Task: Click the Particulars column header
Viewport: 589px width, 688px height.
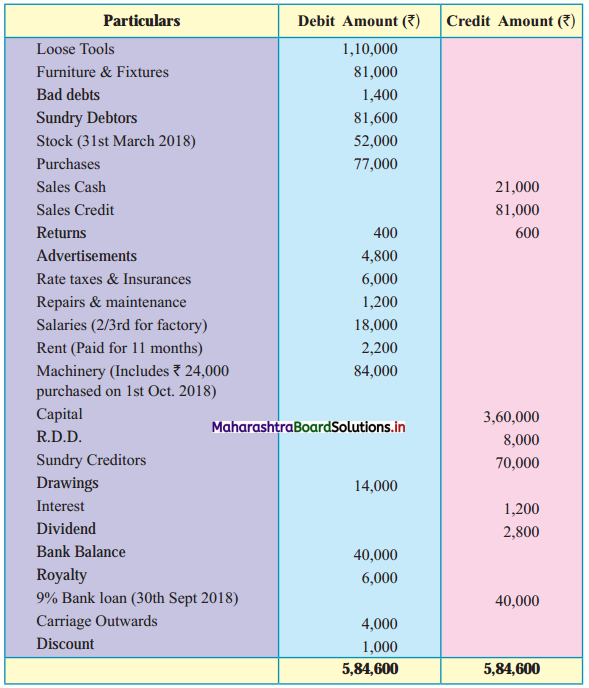Action: 142,21
